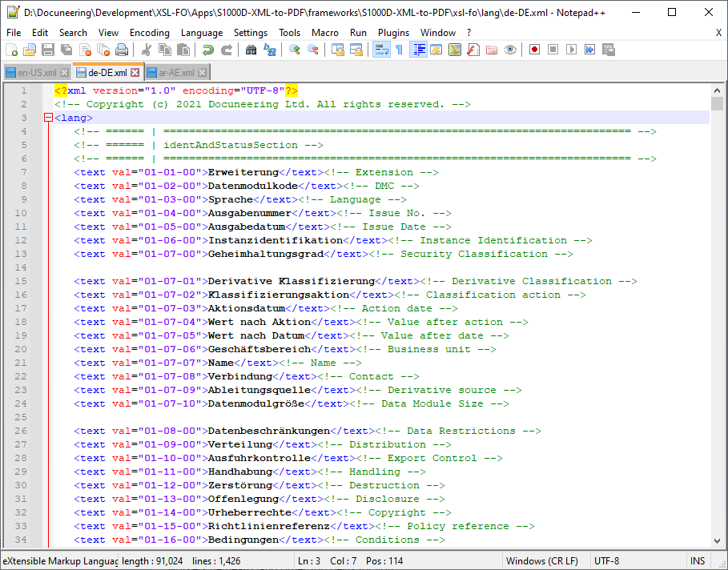This screenshot has height=570, width=728.
Task: Start macro recording with the red record icon
Action: [x=534, y=50]
